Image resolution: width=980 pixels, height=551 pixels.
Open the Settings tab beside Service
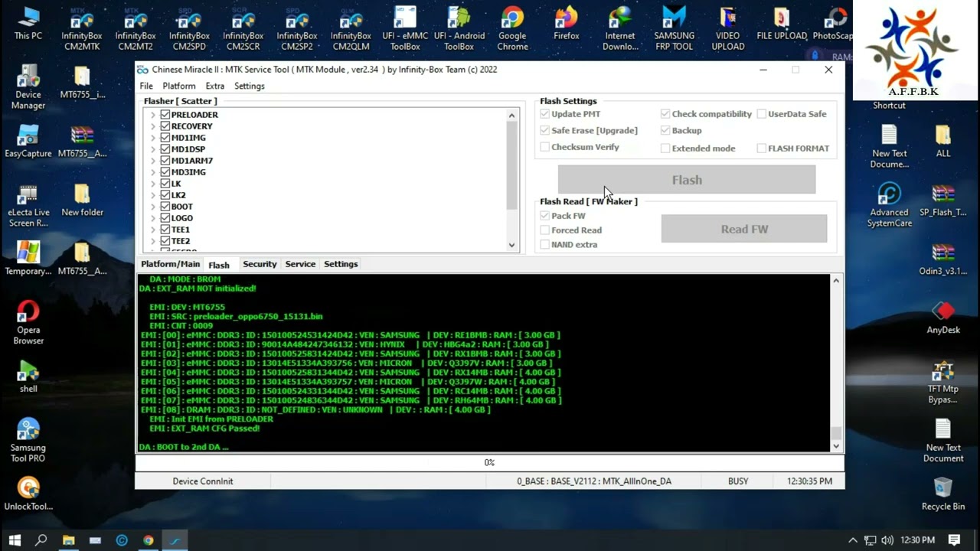point(341,264)
